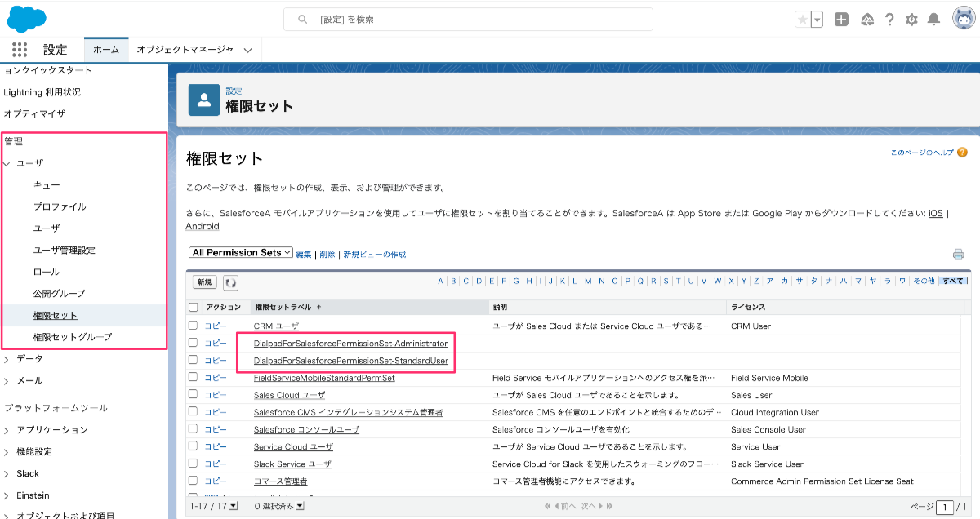Switch to the ホーム tab
The image size is (980, 519).
106,50
